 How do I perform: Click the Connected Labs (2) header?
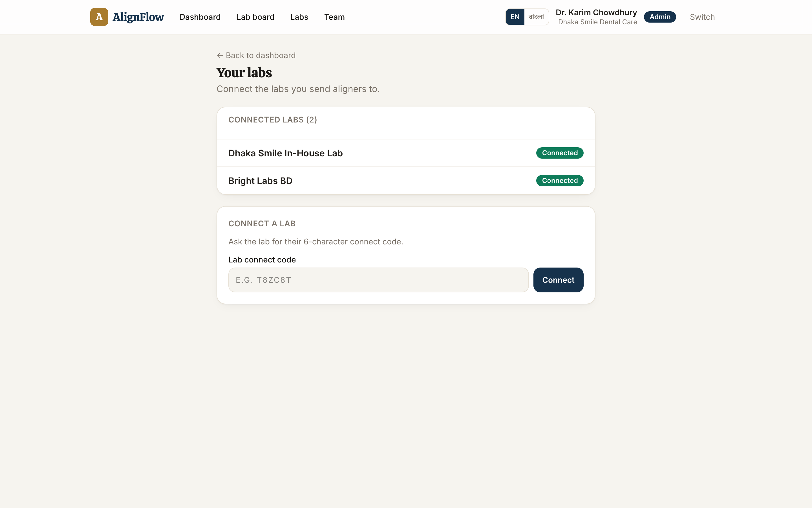tap(272, 120)
